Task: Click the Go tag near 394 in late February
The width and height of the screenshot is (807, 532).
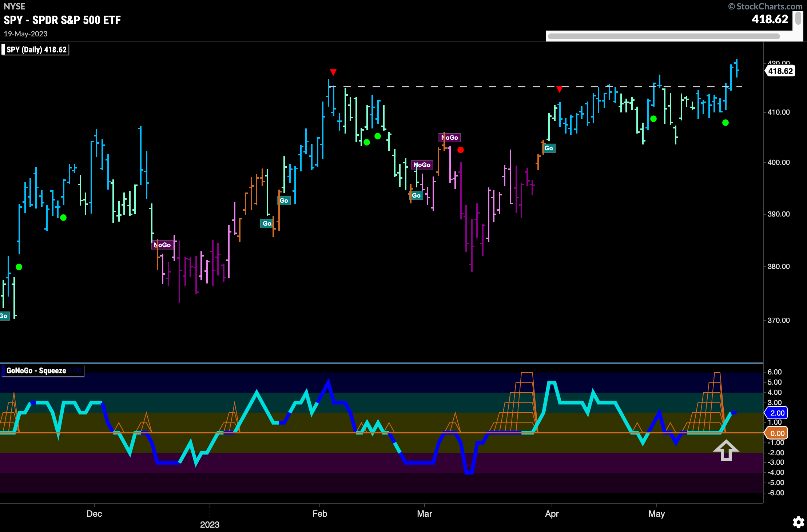Action: [416, 195]
